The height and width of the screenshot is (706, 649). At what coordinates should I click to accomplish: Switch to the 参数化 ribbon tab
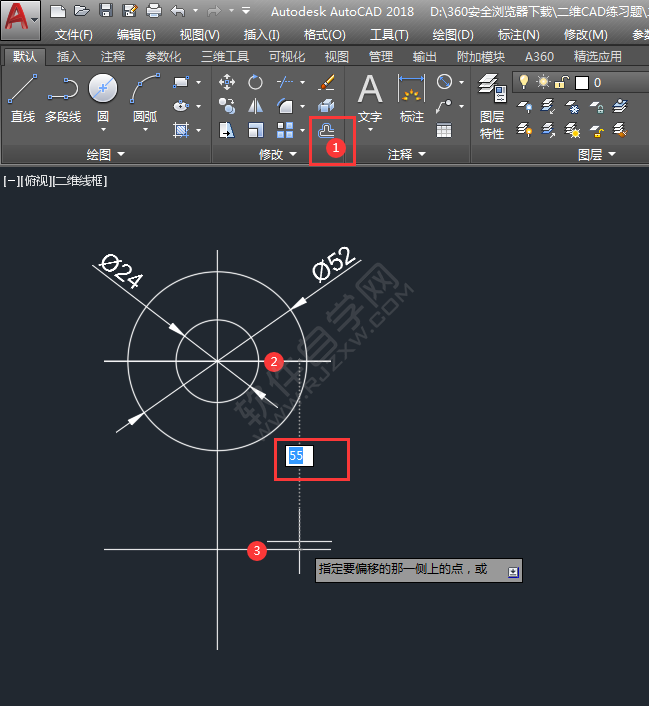pos(163,57)
